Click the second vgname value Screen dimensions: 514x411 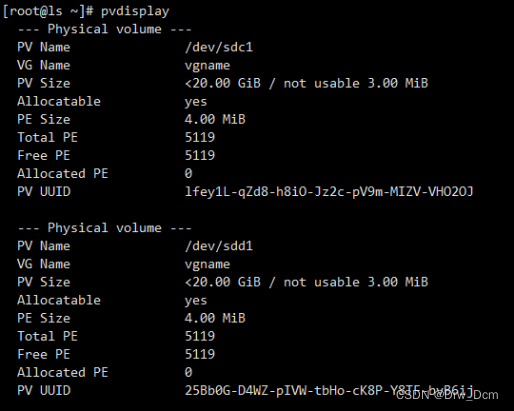point(207,265)
